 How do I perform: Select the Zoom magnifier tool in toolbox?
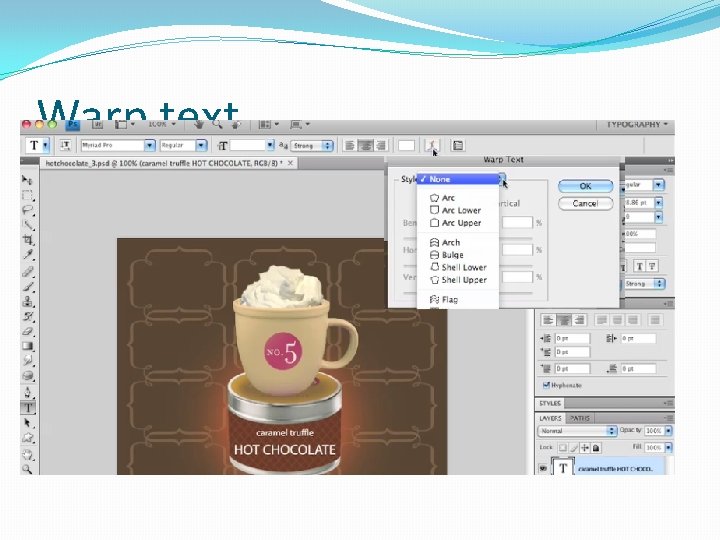click(x=27, y=469)
